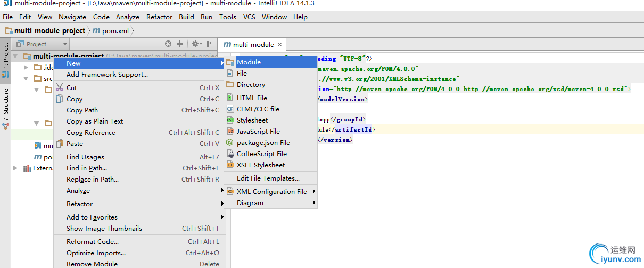The width and height of the screenshot is (644, 268).
Task: Open the VCS menu
Action: [x=250, y=17]
